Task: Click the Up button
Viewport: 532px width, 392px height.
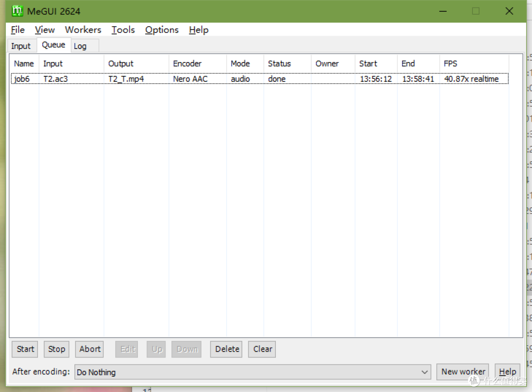Action: (x=157, y=349)
